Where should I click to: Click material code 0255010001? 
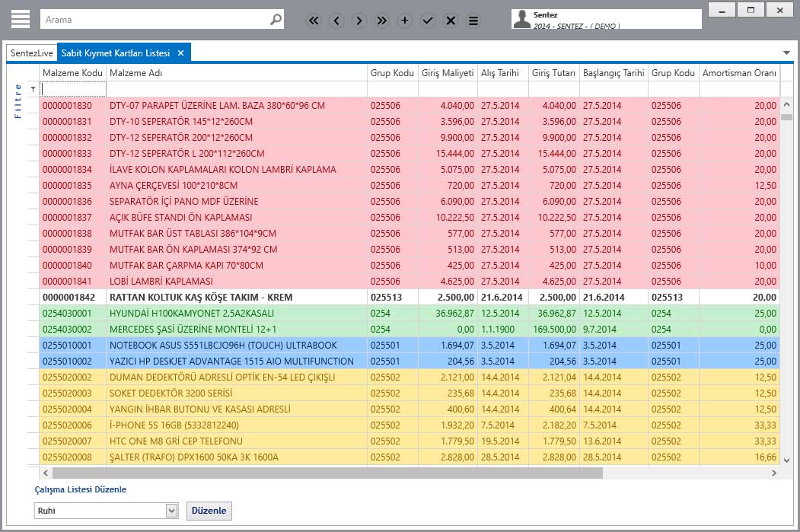67,346
